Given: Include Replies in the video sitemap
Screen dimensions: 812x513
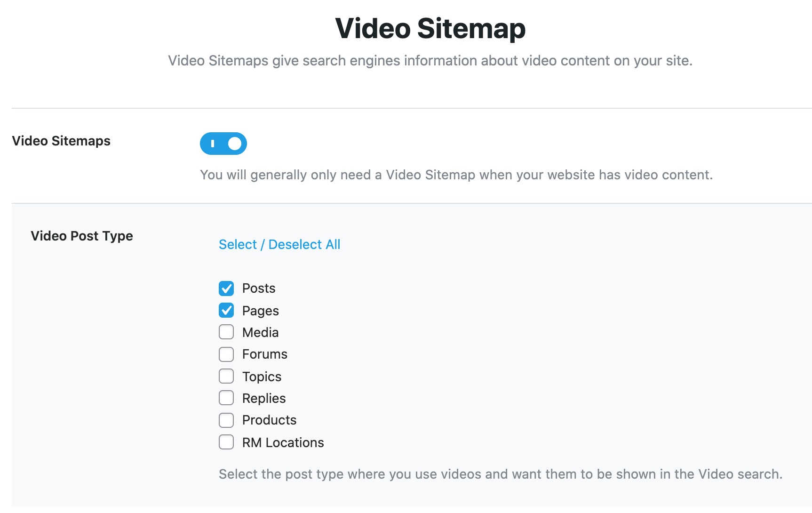Looking at the screenshot, I should tap(226, 398).
